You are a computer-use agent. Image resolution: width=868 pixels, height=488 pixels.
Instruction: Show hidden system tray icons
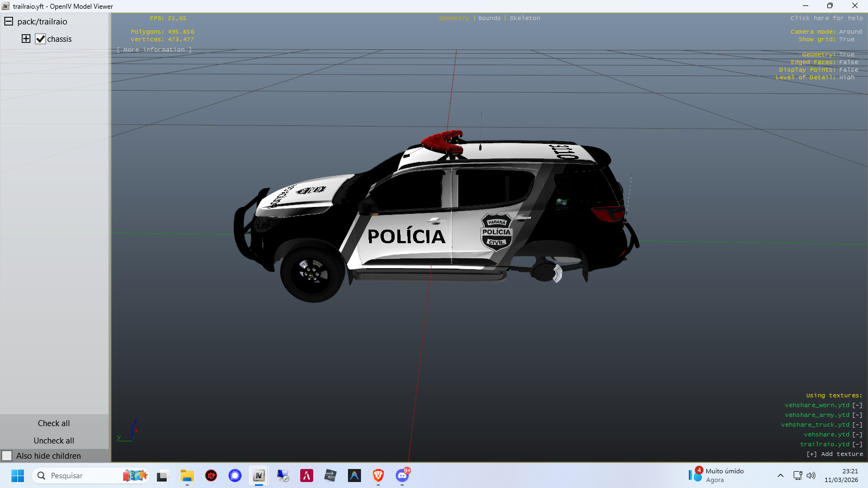(x=781, y=476)
